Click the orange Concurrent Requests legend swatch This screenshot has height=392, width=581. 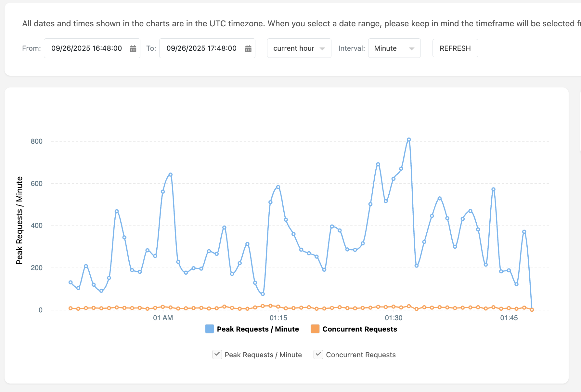click(x=315, y=329)
